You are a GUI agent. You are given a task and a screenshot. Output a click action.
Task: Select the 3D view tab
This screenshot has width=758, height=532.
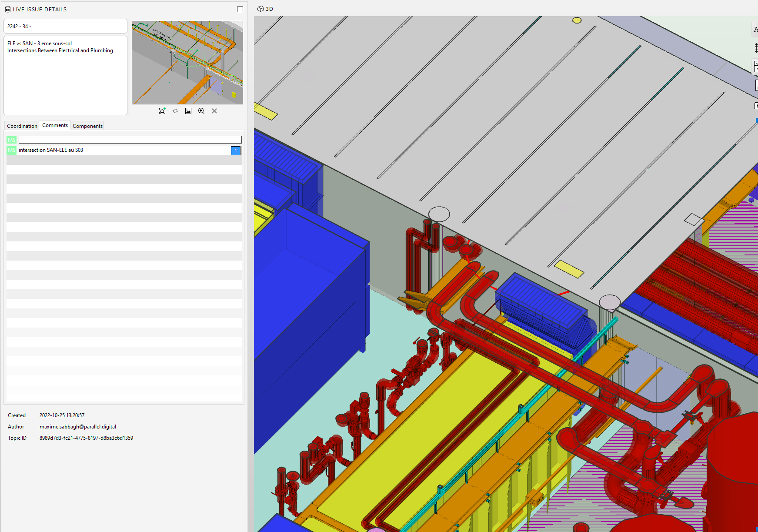click(265, 9)
